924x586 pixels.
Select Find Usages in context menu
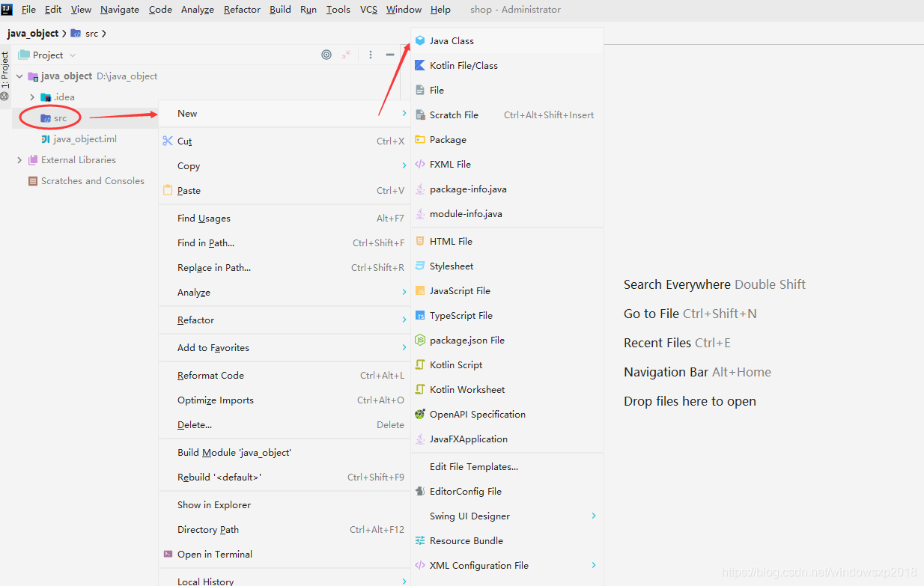(285, 219)
